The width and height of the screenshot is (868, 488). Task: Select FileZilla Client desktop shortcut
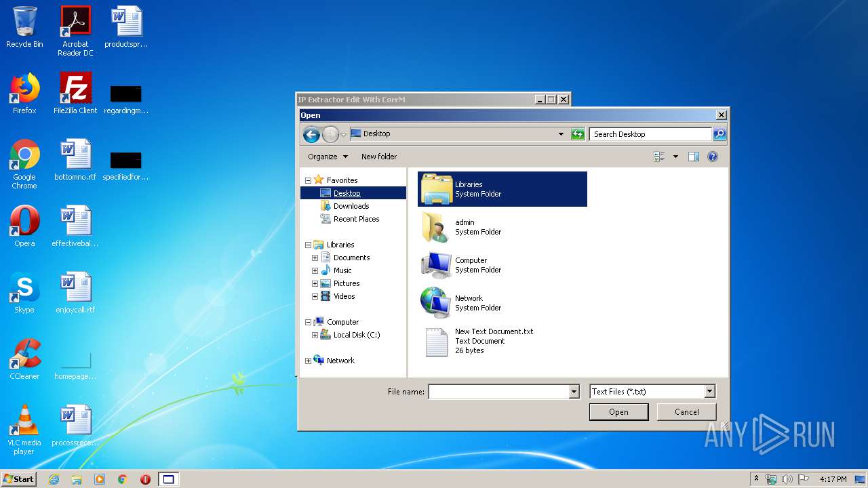(75, 94)
